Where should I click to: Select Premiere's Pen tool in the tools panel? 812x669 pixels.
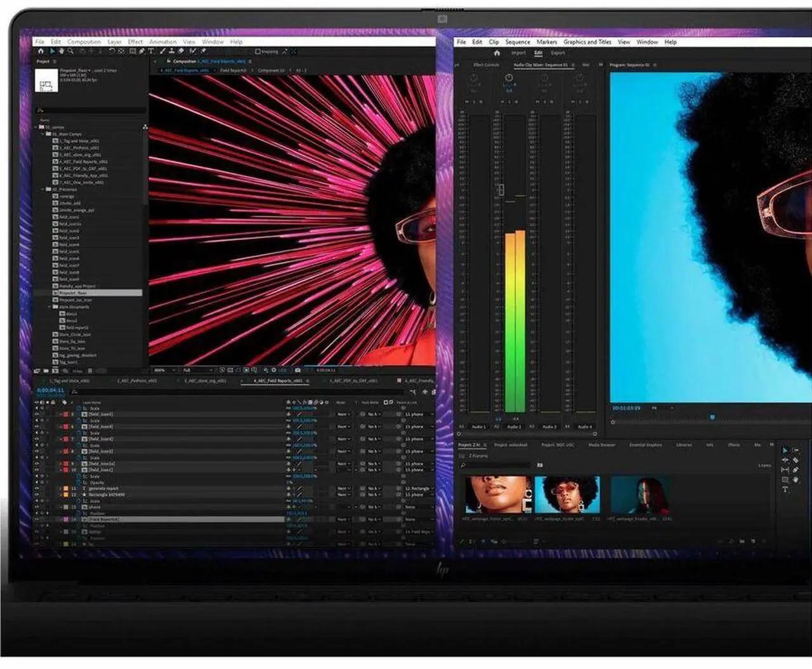tap(796, 470)
